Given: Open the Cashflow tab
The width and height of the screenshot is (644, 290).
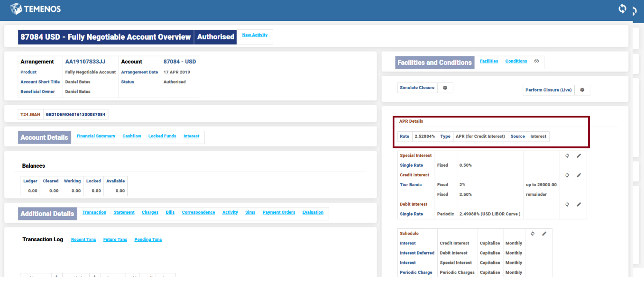Looking at the screenshot, I should [x=132, y=136].
